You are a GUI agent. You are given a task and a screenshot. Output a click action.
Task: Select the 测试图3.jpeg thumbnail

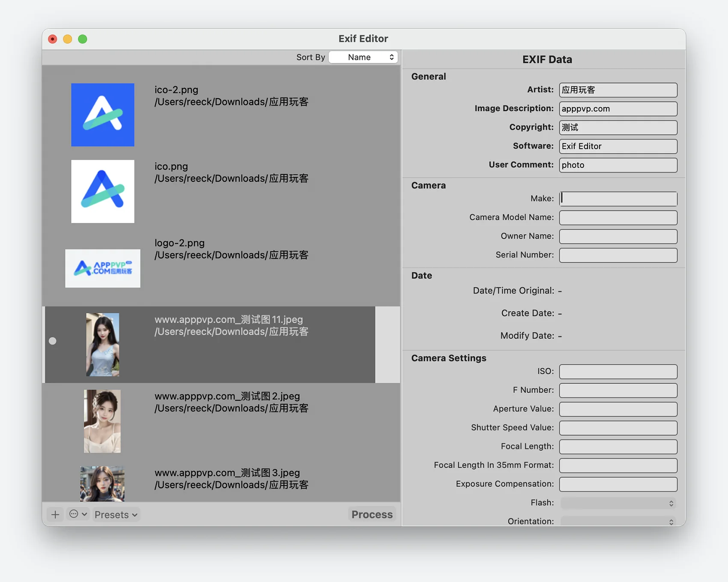pyautogui.click(x=102, y=483)
